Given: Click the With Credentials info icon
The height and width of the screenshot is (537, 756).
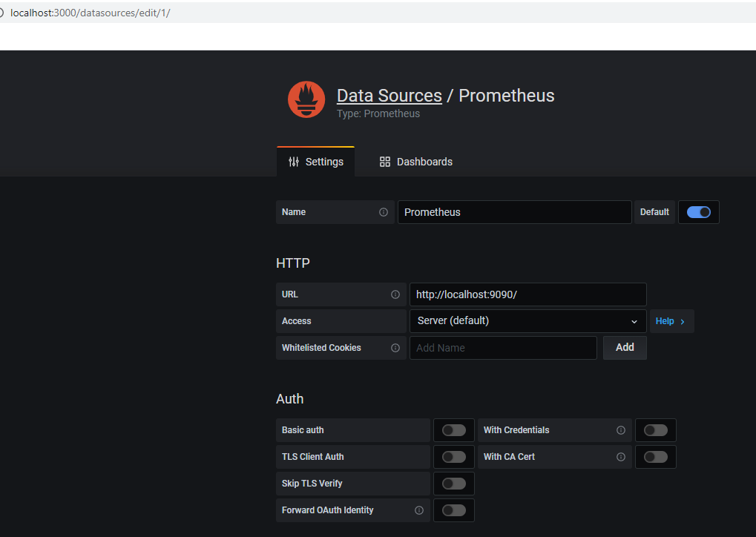Looking at the screenshot, I should click(x=621, y=430).
